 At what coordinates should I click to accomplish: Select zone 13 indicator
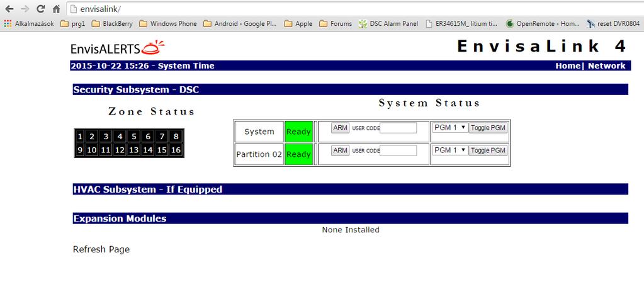(134, 150)
